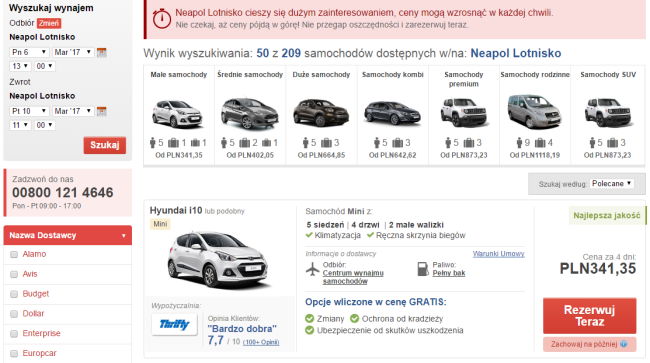Click the green check next to Zmiany
The width and height of the screenshot is (650, 363).
(x=310, y=319)
